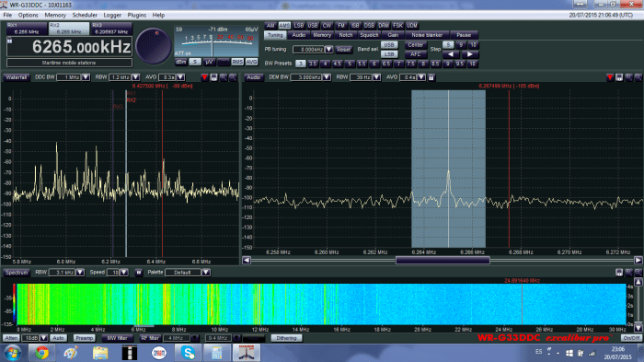
Task: Click the Waterfall view button
Action: click(x=17, y=77)
